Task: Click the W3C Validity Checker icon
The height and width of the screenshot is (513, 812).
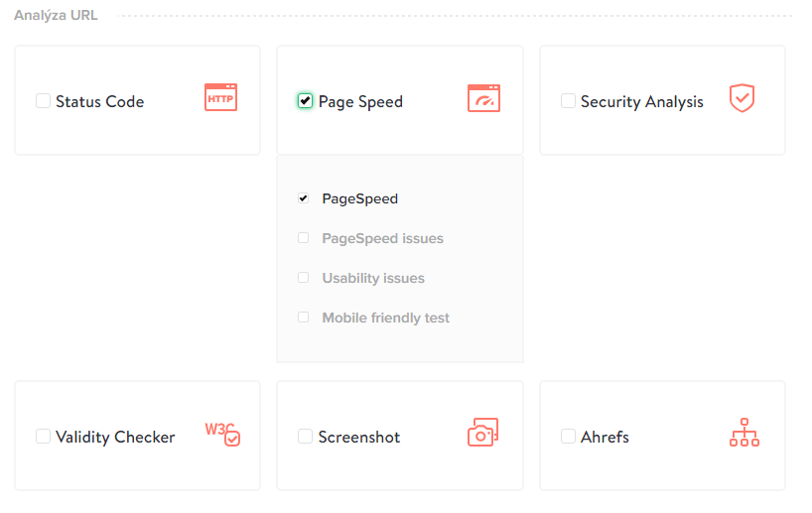Action: 222,434
